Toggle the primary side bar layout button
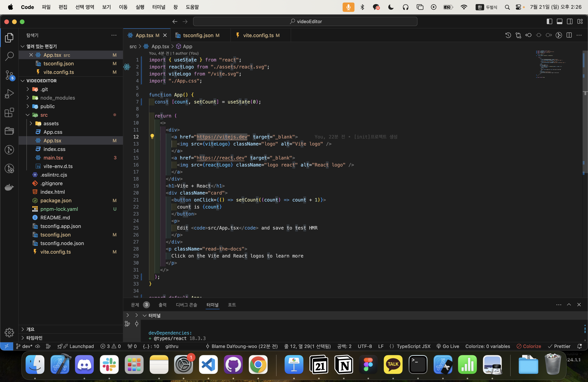 click(549, 22)
